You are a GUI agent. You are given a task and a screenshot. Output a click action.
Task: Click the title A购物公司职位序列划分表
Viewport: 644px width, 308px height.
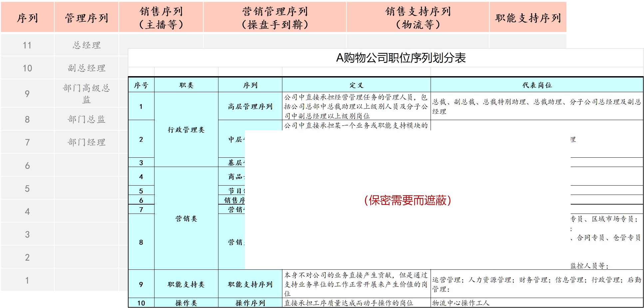coord(401,58)
